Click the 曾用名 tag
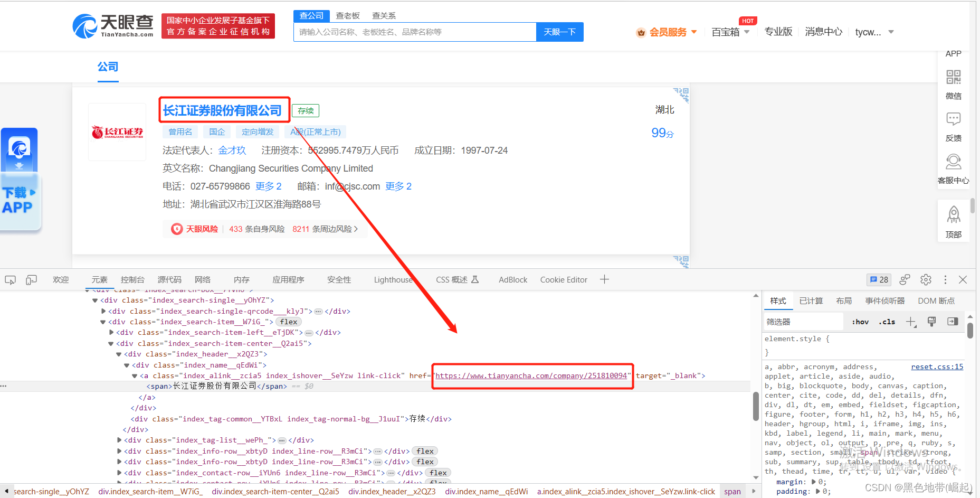The width and height of the screenshot is (980, 498). pyautogui.click(x=180, y=132)
